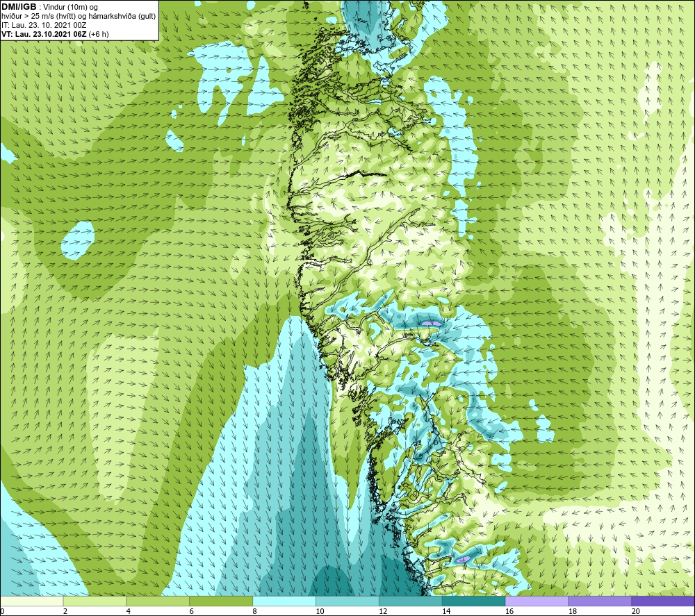Click the DMI/IGB title text

pos(19,7)
